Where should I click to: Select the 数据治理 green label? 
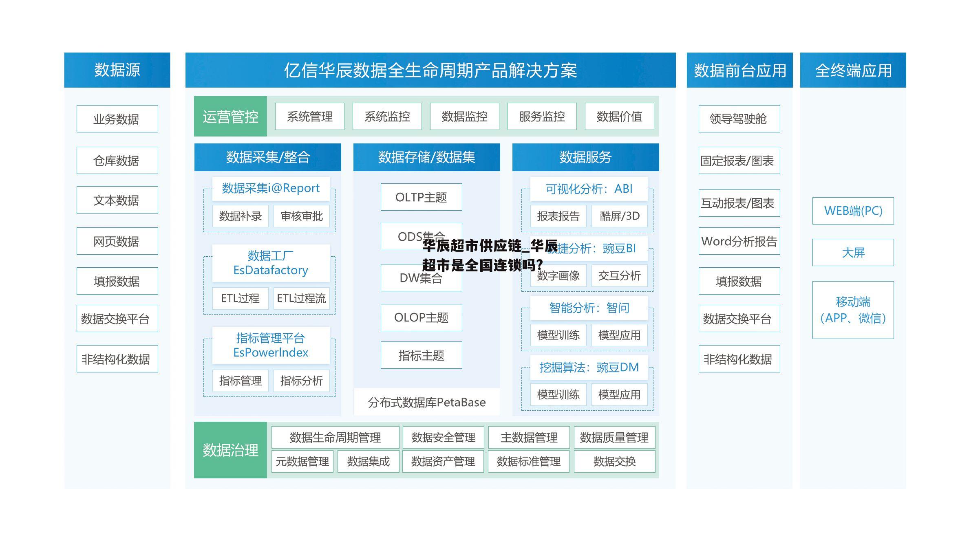[x=231, y=450]
